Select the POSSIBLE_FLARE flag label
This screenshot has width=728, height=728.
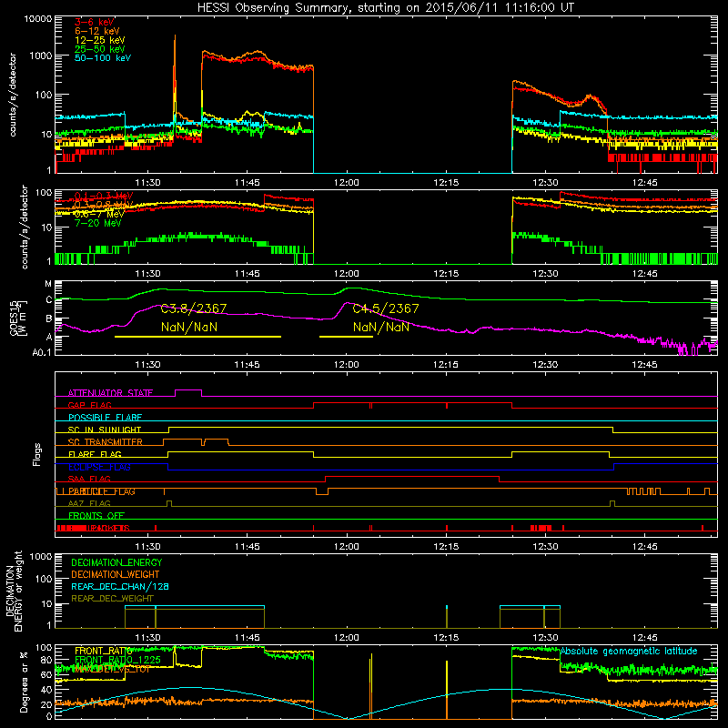(105, 418)
